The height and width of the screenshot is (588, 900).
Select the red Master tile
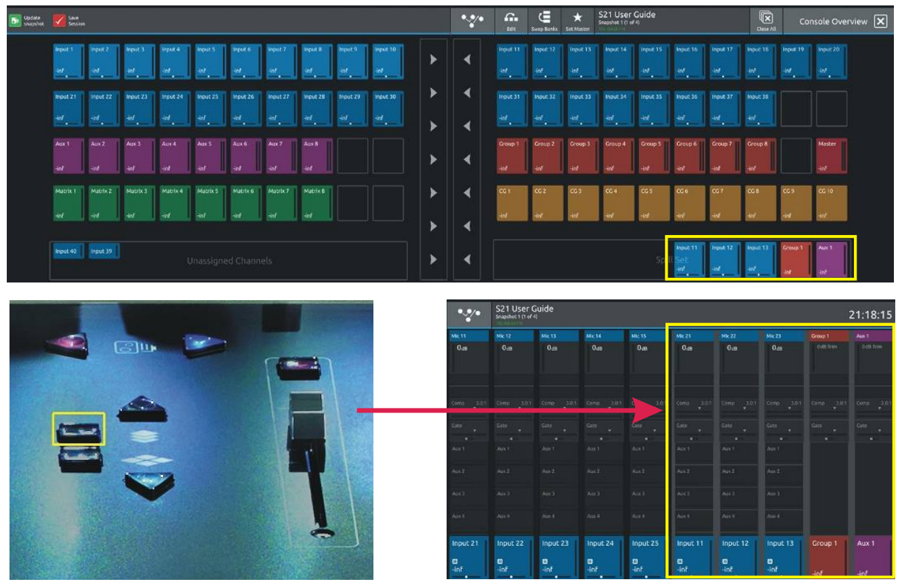coord(832,156)
